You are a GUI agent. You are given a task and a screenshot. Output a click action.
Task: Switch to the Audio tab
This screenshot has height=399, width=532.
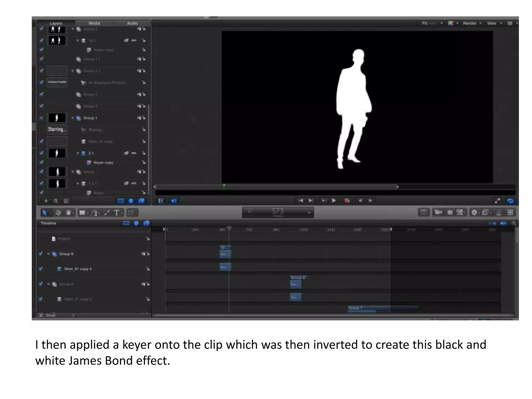132,23
